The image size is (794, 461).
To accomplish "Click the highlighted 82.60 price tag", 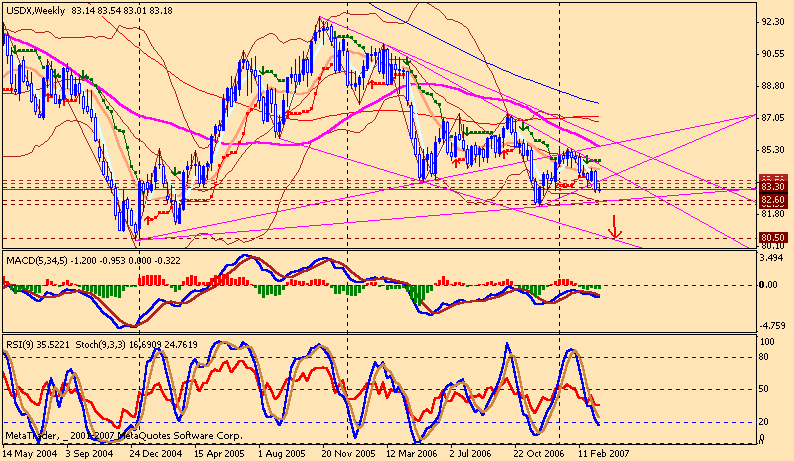I will [x=773, y=200].
